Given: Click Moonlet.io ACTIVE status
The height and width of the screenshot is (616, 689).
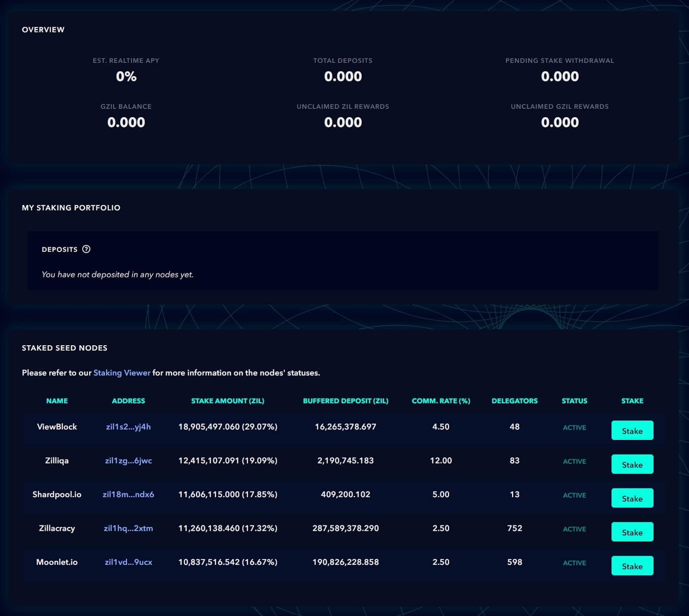Looking at the screenshot, I should [574, 563].
